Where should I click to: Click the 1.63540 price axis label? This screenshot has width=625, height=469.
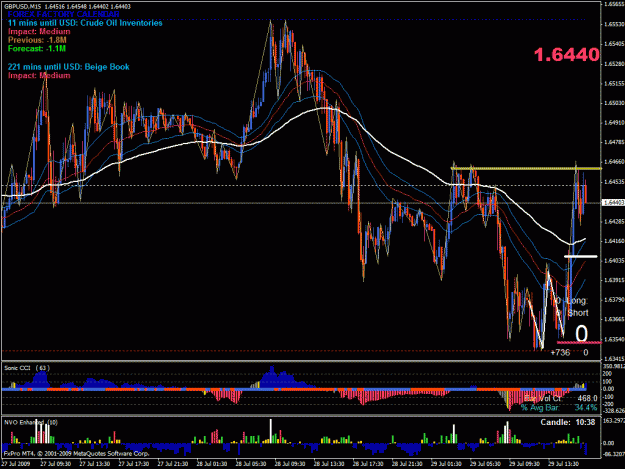614,339
